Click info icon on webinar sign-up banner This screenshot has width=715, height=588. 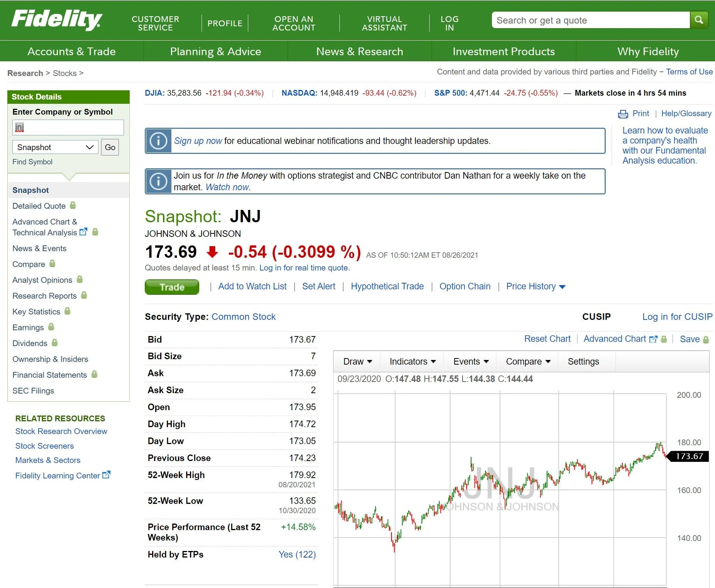pos(158,141)
